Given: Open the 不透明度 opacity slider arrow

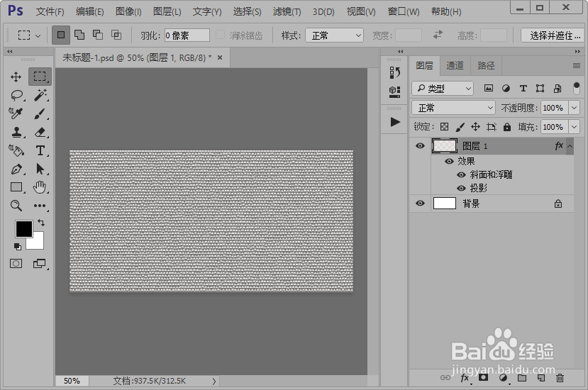Looking at the screenshot, I should coord(574,108).
